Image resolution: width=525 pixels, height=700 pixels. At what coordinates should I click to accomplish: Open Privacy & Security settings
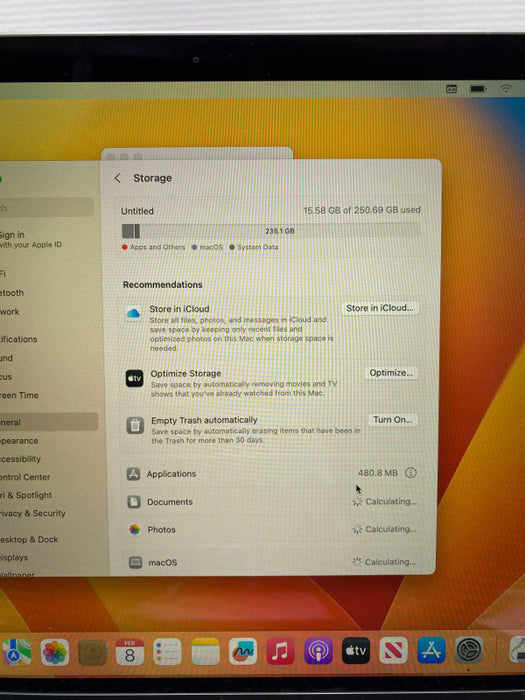33,513
